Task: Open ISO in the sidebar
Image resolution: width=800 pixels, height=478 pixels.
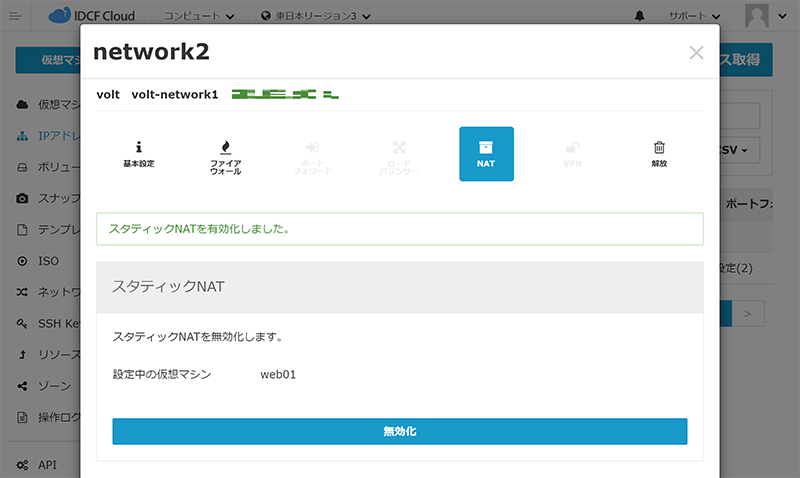Action: coord(48,261)
